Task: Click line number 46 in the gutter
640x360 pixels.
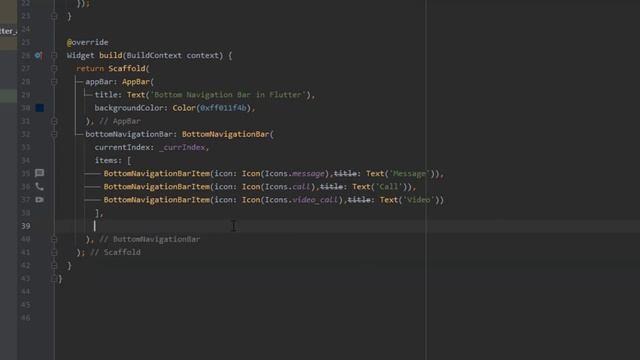Action: point(26,318)
